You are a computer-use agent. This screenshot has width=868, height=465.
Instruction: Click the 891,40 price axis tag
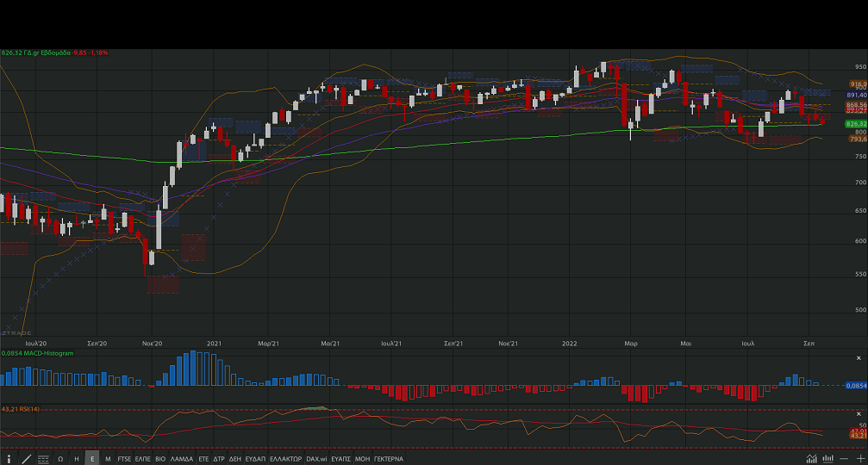tap(857, 95)
